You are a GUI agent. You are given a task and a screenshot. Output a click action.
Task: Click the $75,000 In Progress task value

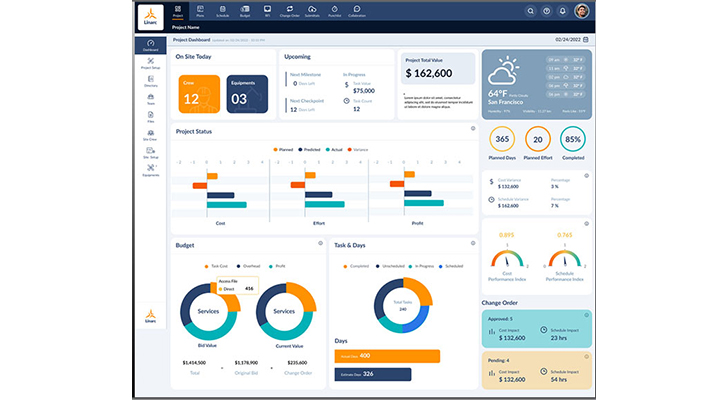click(x=364, y=91)
